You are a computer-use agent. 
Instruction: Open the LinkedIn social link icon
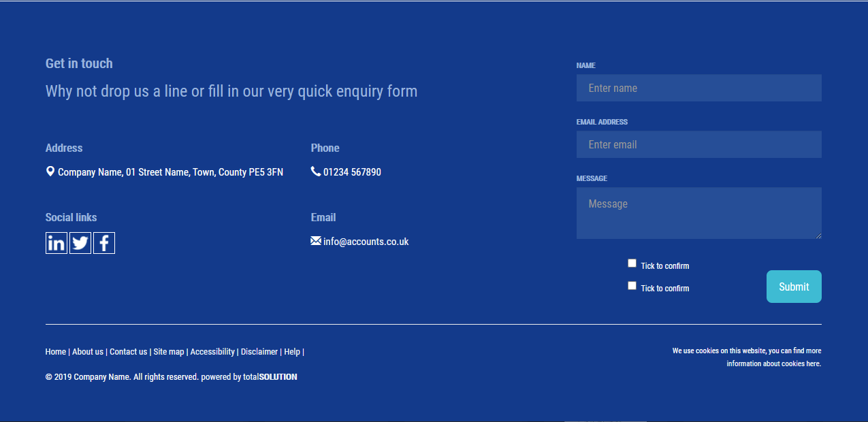pos(57,243)
